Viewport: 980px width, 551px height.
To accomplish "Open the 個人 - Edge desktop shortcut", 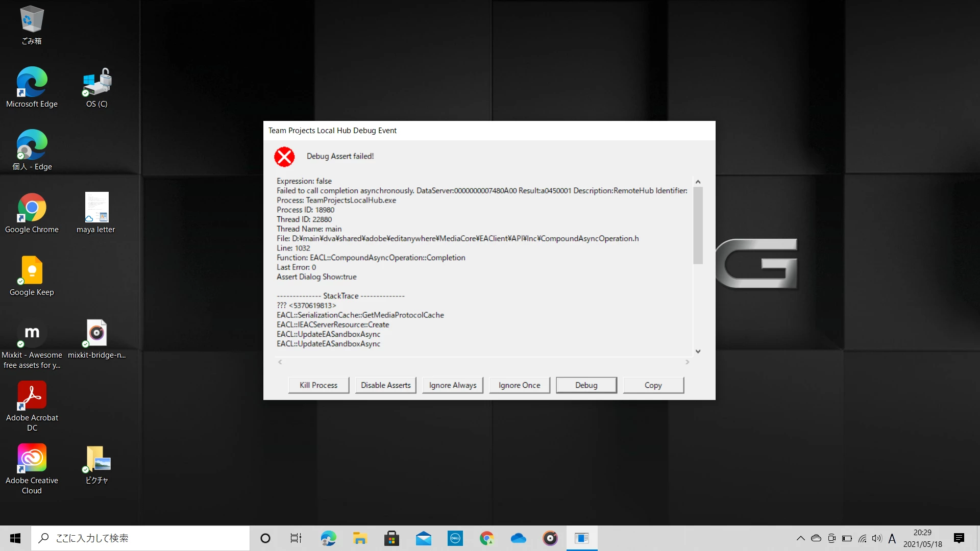I will pos(32,149).
